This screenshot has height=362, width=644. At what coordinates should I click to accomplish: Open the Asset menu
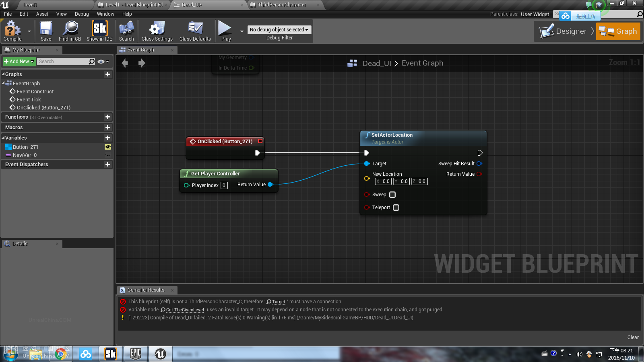coord(42,14)
